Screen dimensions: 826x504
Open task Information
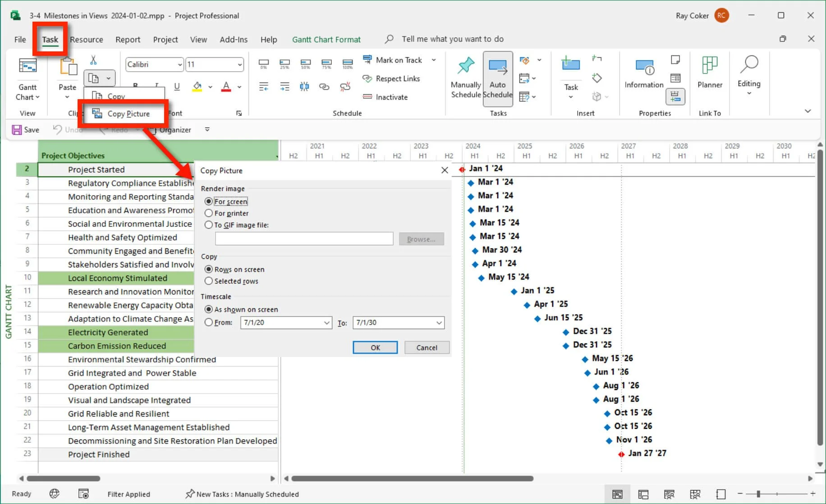click(644, 73)
